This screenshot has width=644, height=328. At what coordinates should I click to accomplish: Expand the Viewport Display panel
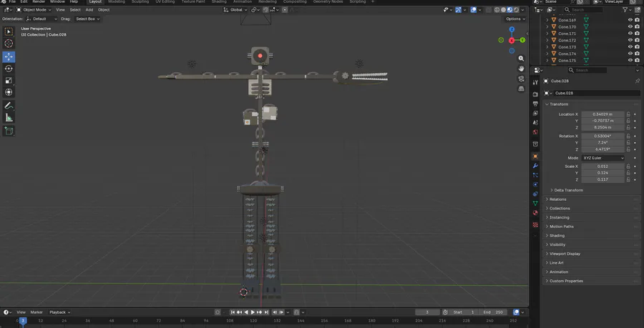click(592, 254)
